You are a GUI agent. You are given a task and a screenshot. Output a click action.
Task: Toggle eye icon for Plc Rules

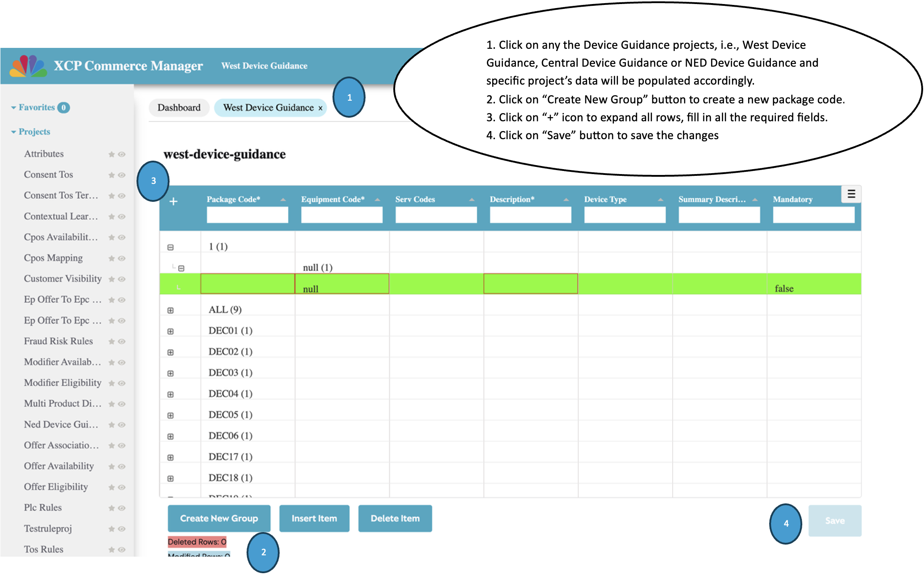tap(121, 508)
